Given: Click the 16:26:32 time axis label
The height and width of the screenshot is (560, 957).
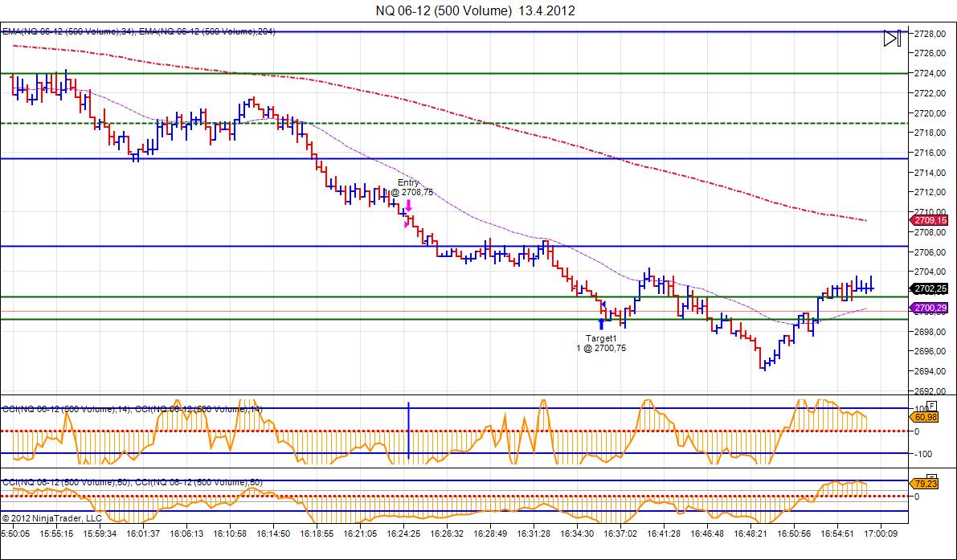Looking at the screenshot, I should pyautogui.click(x=447, y=533).
